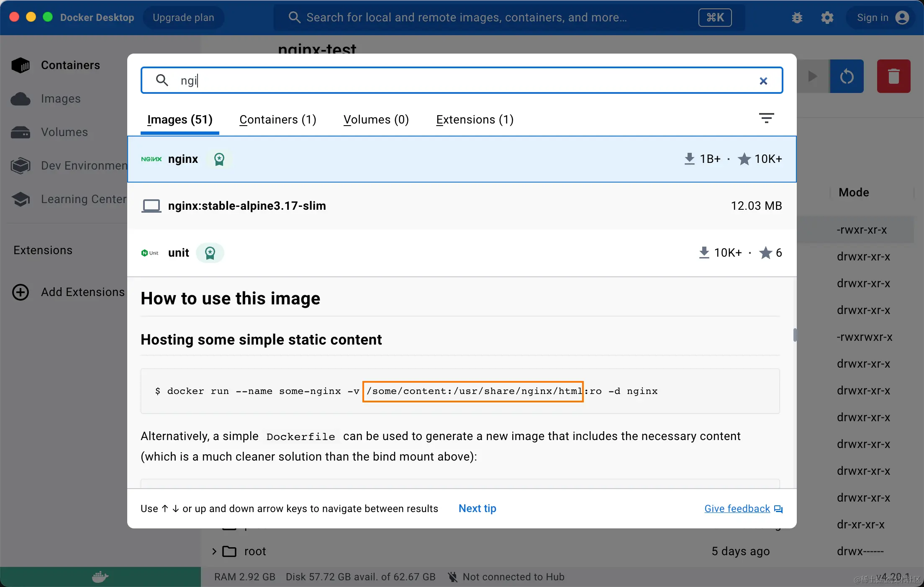
Task: Click in the ngi search input field
Action: 460,80
